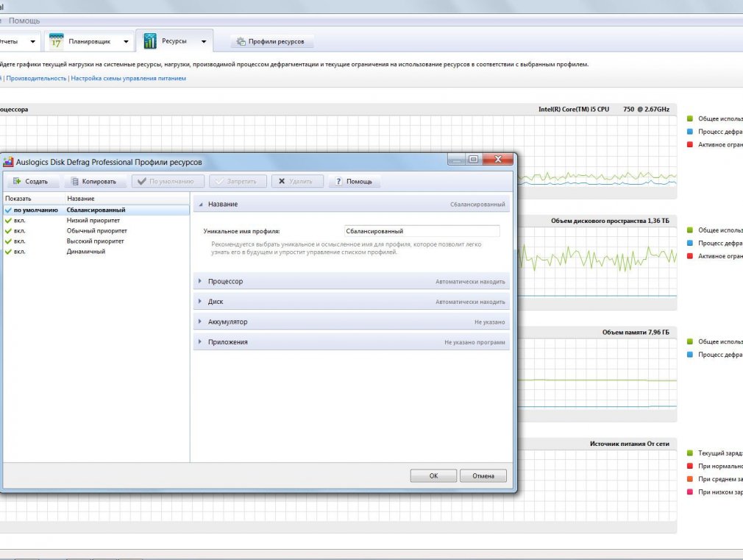The width and height of the screenshot is (743, 560).
Task: Open the Производительность link
Action: coord(37,78)
